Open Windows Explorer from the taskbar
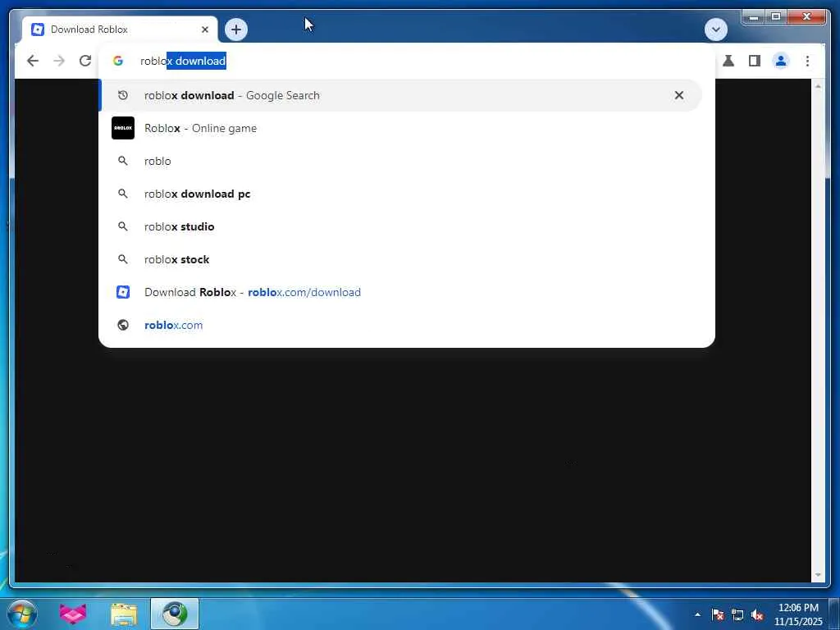The width and height of the screenshot is (840, 630). click(x=124, y=614)
